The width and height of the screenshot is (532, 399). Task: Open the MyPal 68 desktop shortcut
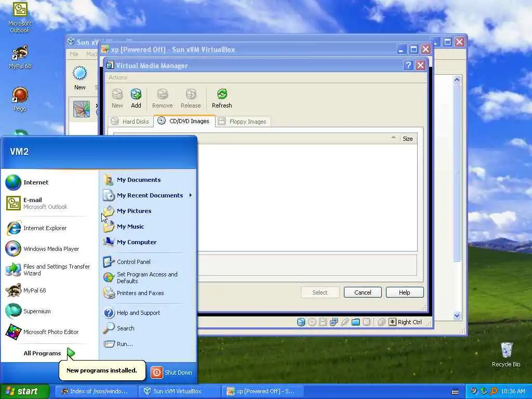[x=20, y=57]
